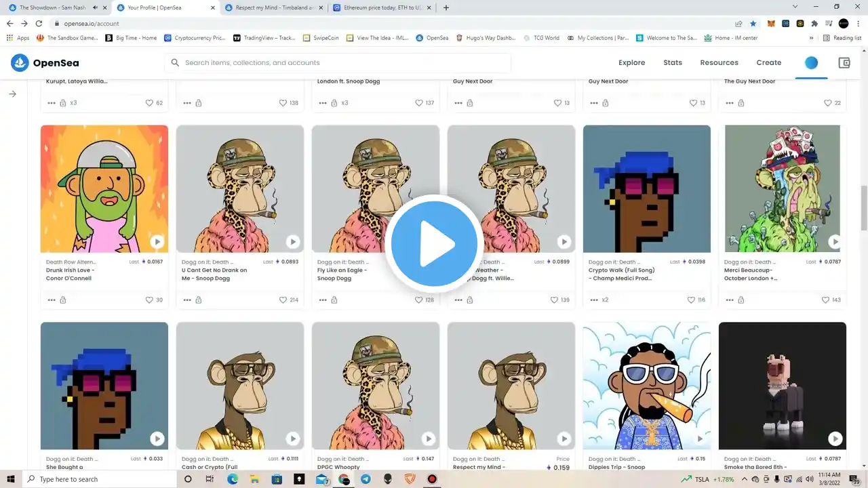Bookmark page with the star icon
Screen dimensions: 868x488
click(x=753, y=24)
